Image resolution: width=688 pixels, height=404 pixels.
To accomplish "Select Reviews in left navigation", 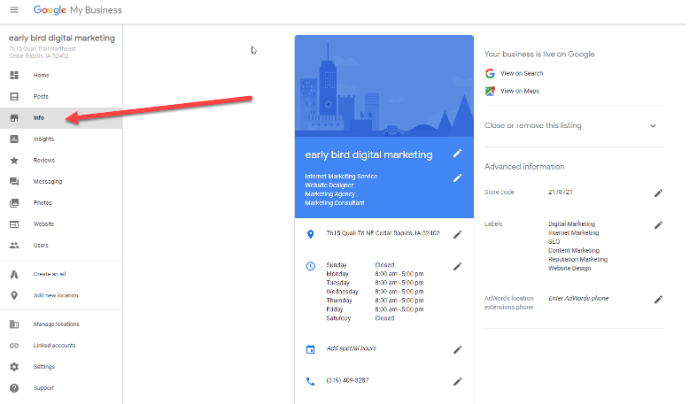I will 44,160.
